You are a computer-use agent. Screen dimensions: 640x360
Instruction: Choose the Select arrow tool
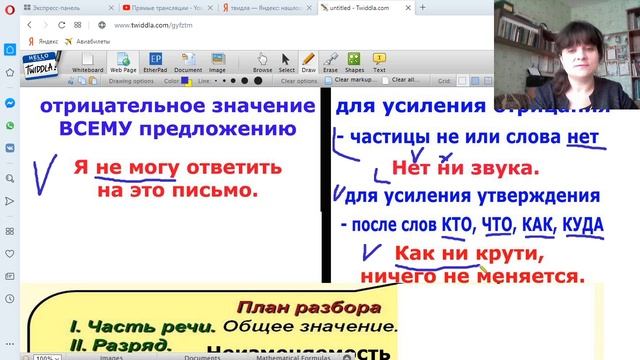coord(286,62)
